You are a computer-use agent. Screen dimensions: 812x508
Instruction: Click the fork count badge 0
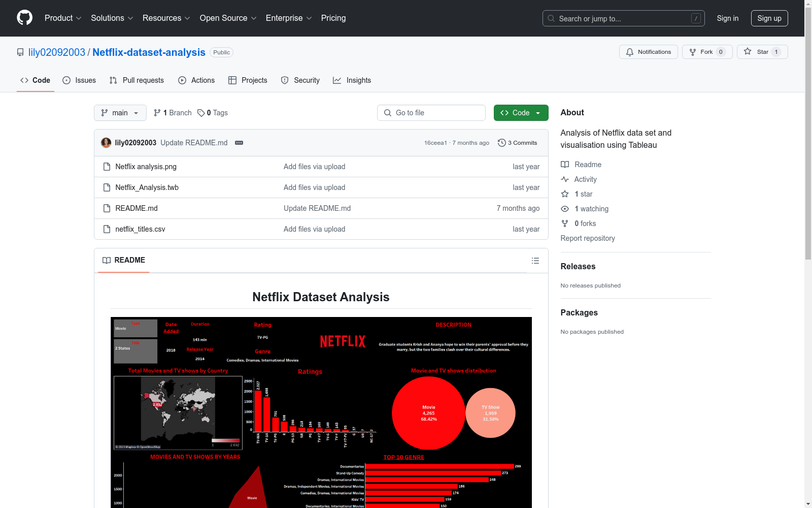(x=721, y=52)
